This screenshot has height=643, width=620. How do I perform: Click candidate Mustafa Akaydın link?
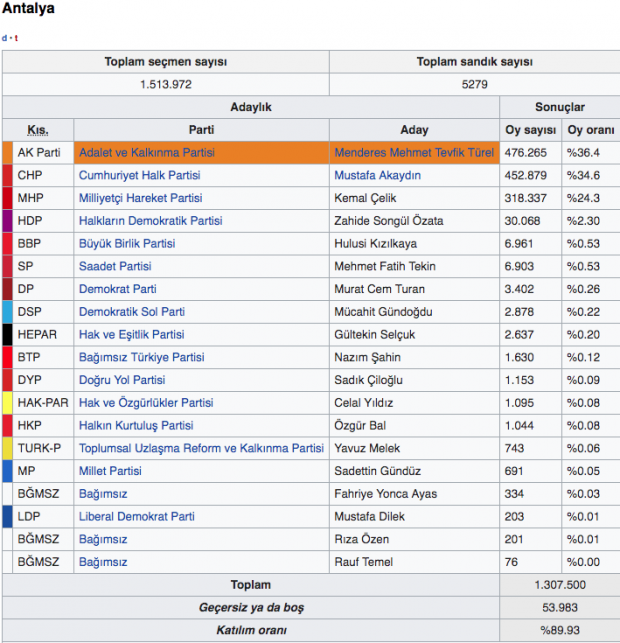pyautogui.click(x=377, y=175)
